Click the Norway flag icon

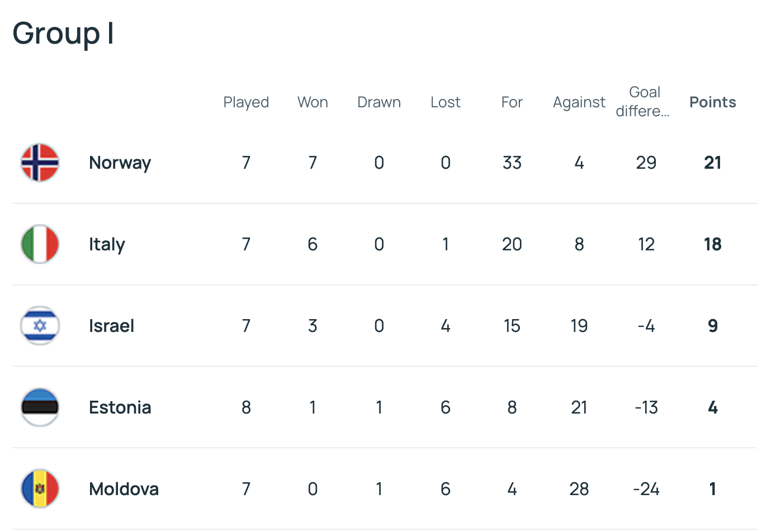pos(40,163)
